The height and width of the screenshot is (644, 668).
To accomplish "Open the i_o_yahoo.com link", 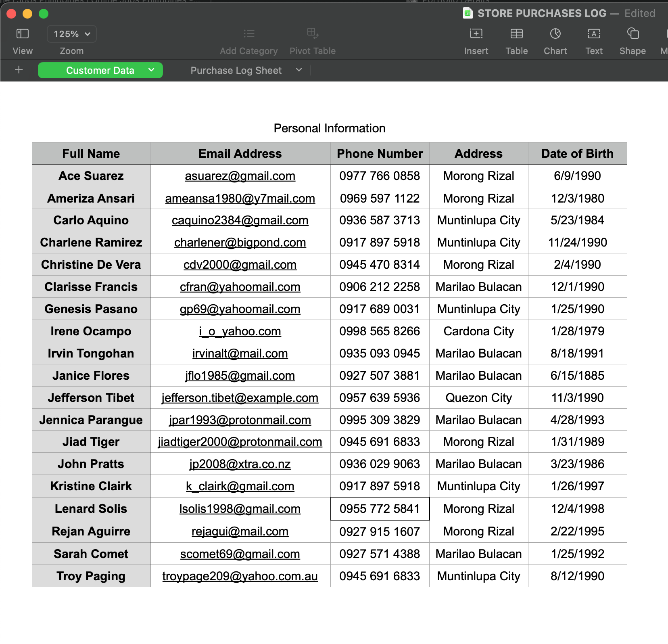I will point(240,331).
